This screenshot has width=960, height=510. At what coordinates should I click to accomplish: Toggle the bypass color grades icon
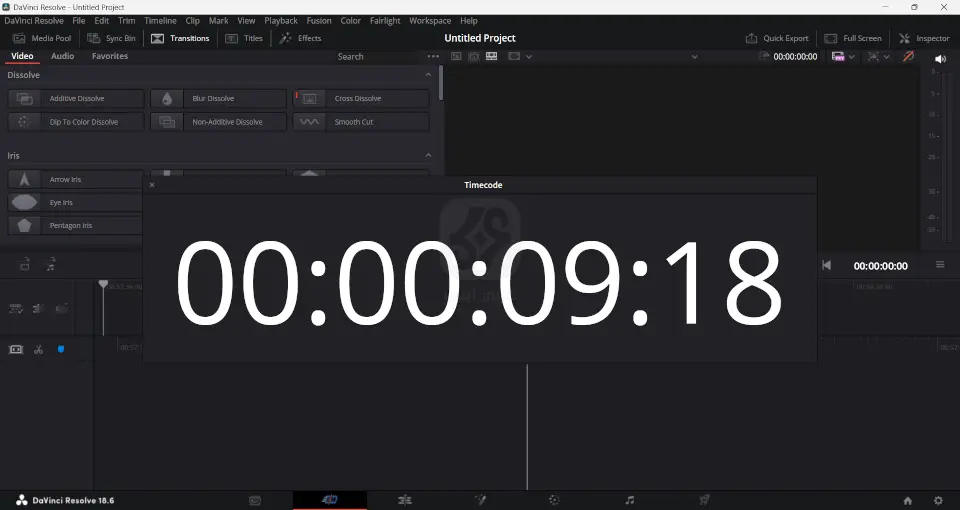click(909, 56)
